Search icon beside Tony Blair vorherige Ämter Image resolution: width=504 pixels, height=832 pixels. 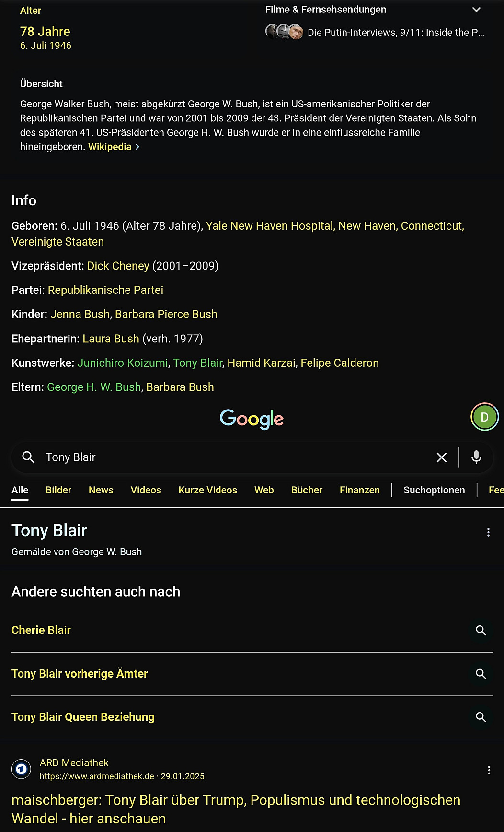click(481, 674)
